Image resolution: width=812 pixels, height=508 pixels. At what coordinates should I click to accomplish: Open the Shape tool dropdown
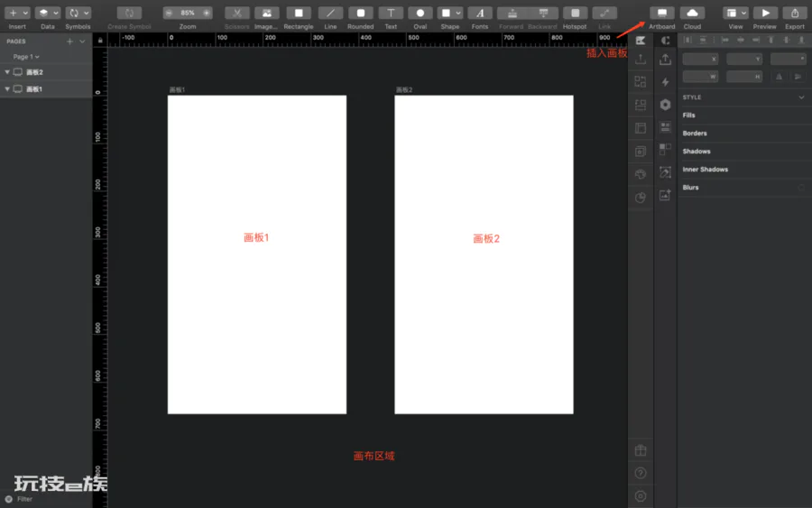(450, 13)
